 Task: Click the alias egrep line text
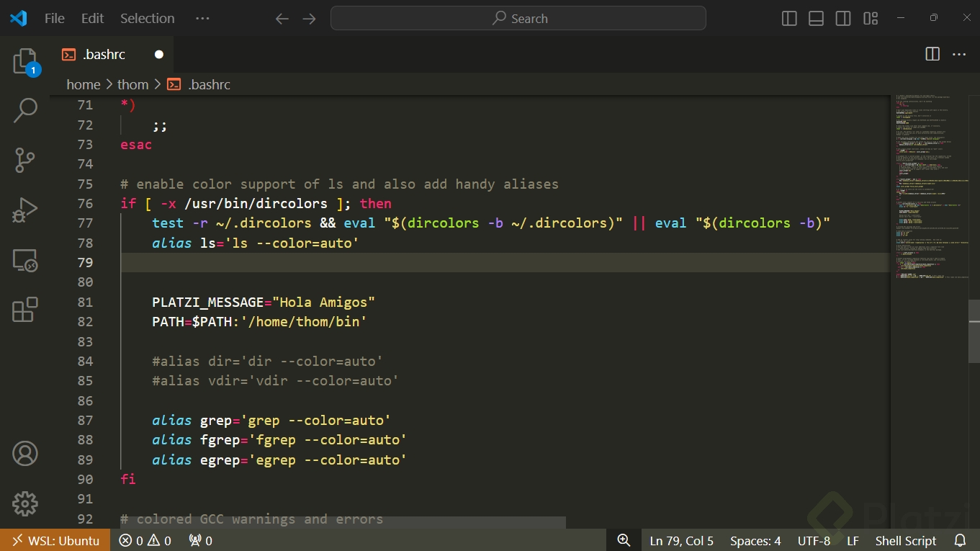[279, 460]
